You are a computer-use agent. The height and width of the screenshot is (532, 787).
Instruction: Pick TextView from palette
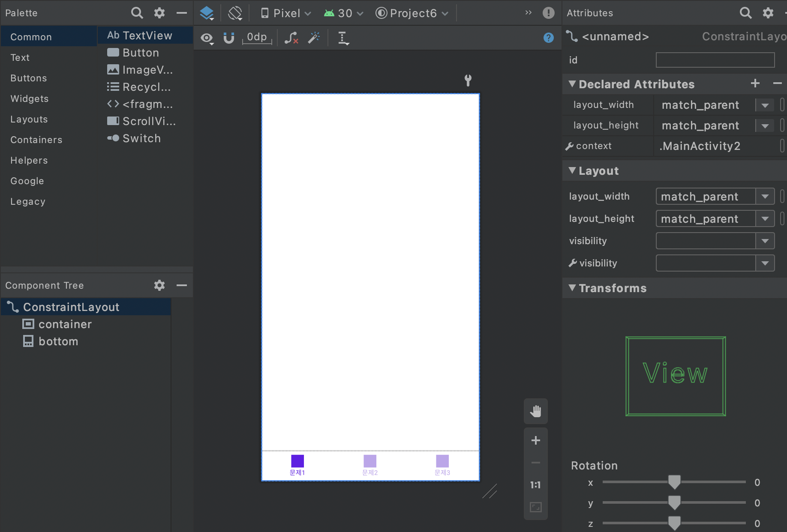point(145,36)
